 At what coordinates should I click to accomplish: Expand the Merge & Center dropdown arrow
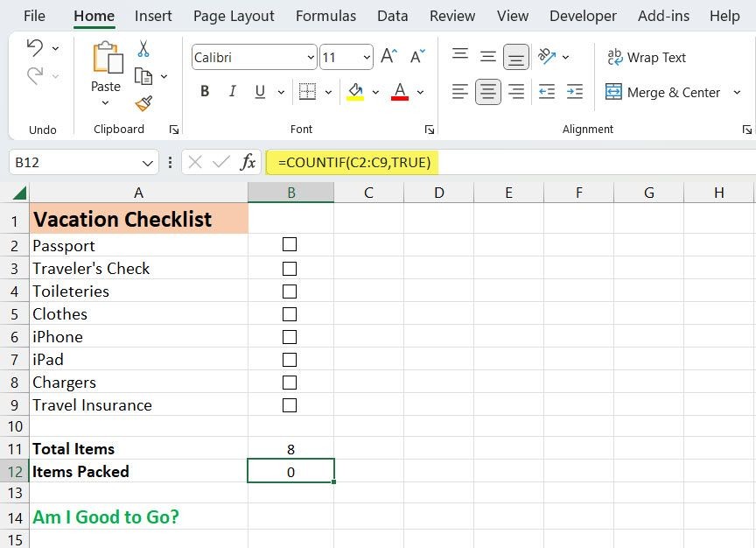[x=737, y=92]
